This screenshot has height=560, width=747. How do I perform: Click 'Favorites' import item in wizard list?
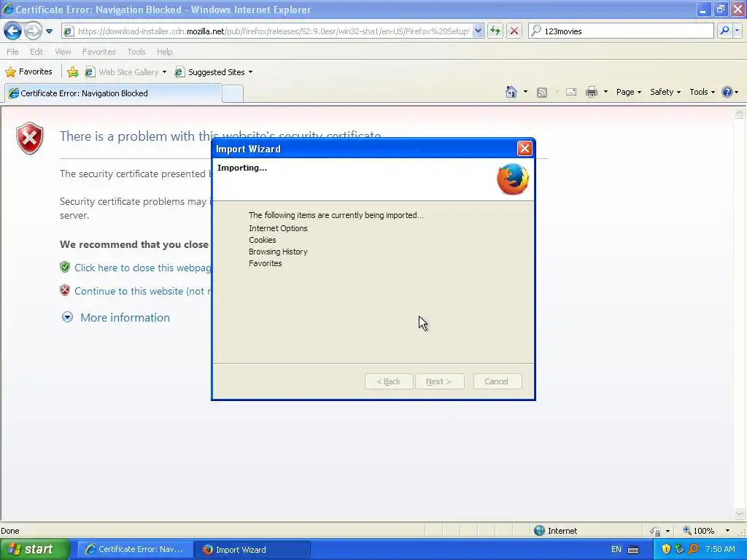266,263
